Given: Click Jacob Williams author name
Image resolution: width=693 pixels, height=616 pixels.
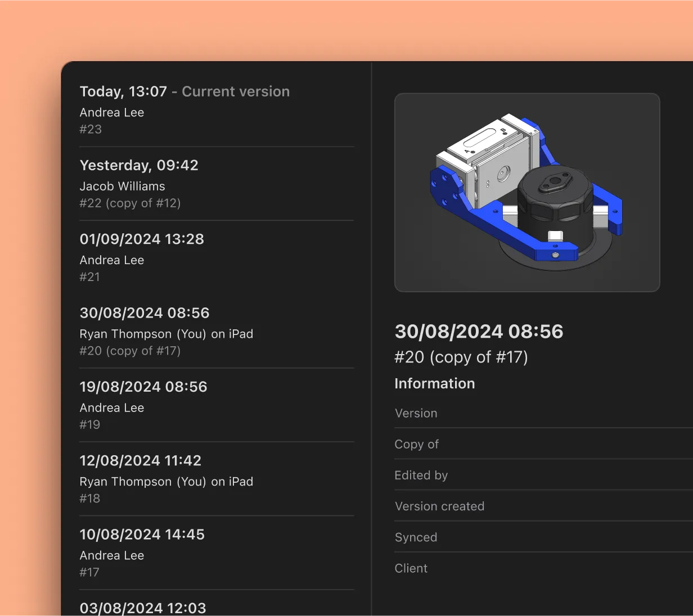Looking at the screenshot, I should pyautogui.click(x=122, y=186).
